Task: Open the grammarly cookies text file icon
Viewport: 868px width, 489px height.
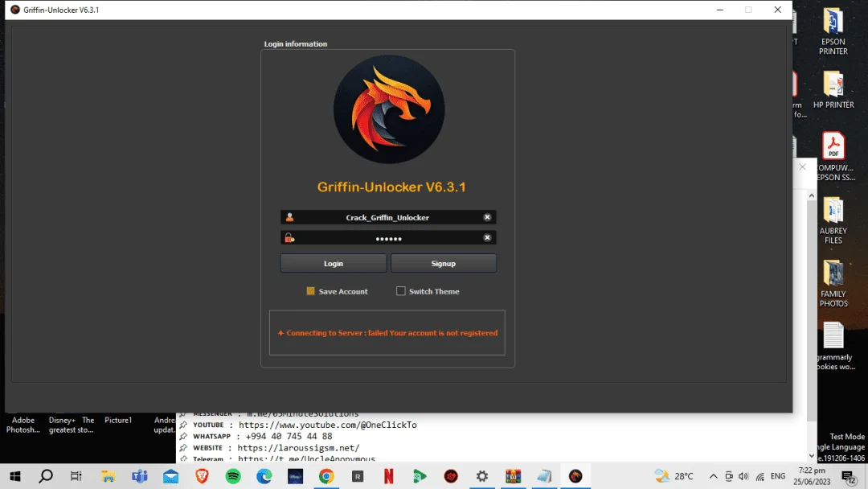Action: point(833,346)
